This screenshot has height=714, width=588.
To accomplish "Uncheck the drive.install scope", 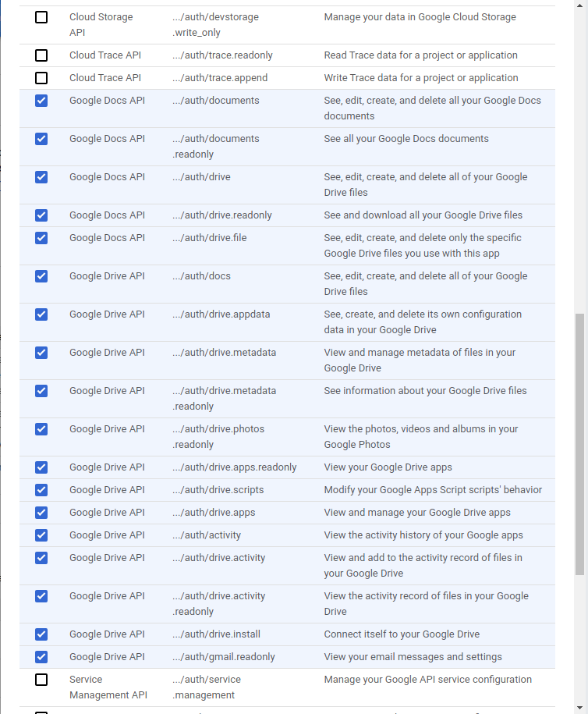I will point(41,634).
